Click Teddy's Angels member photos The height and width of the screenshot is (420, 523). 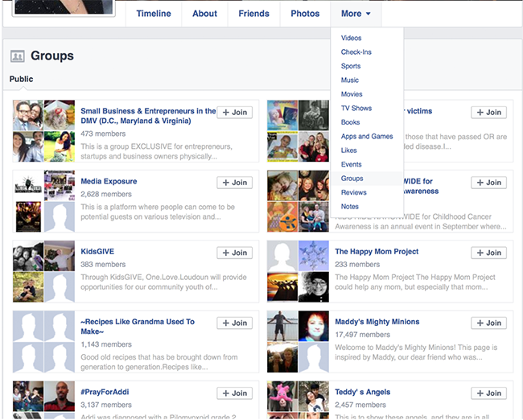tap(298, 400)
